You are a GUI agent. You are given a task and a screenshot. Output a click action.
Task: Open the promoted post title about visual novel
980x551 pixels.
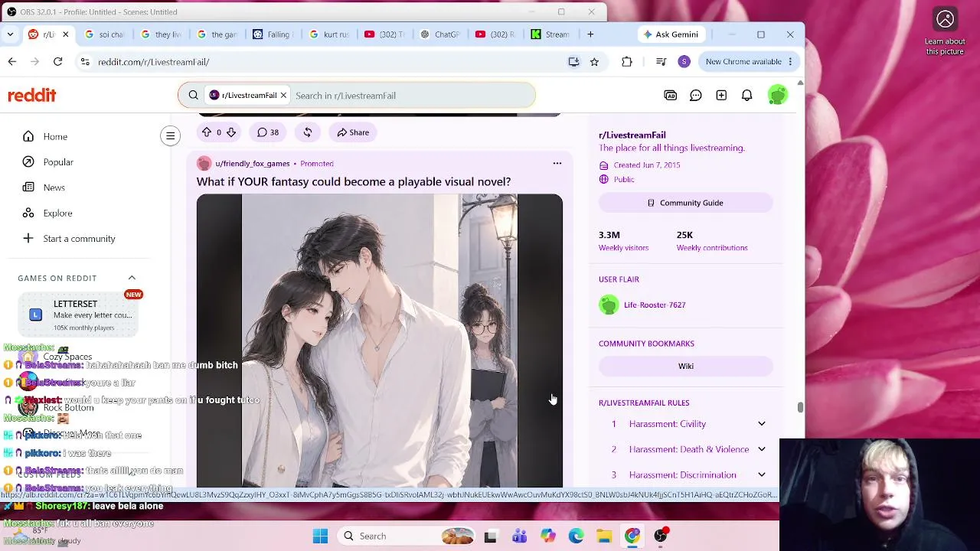(354, 181)
